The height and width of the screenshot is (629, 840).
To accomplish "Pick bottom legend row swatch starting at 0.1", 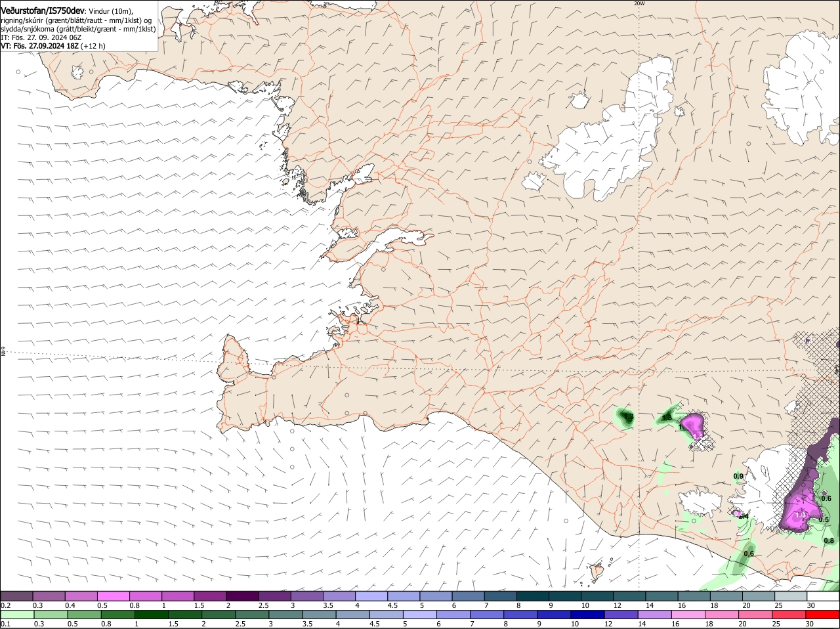I will 17,615.
